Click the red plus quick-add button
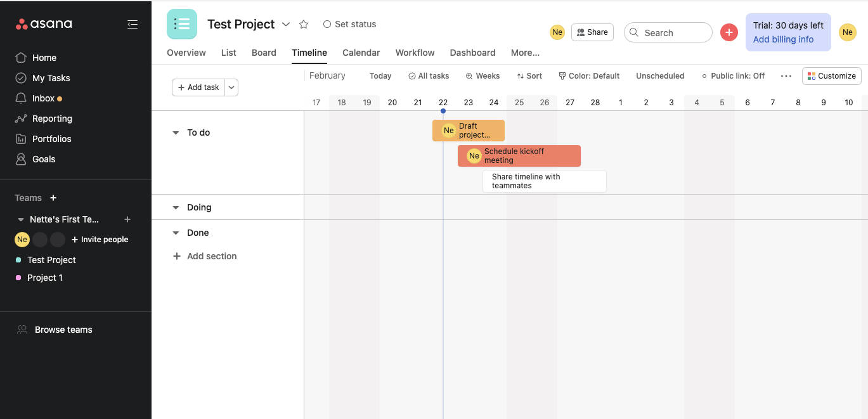 [729, 33]
